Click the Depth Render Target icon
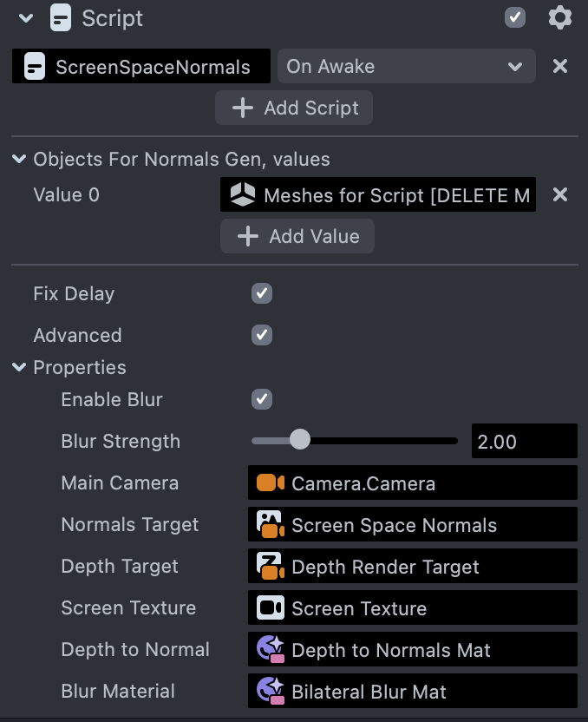588x722 pixels. coord(271,566)
